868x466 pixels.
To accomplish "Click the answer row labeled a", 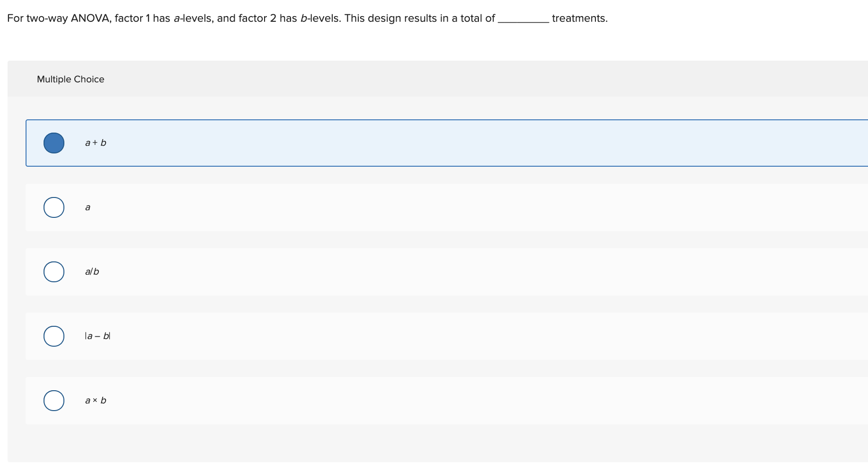I will [x=331, y=207].
